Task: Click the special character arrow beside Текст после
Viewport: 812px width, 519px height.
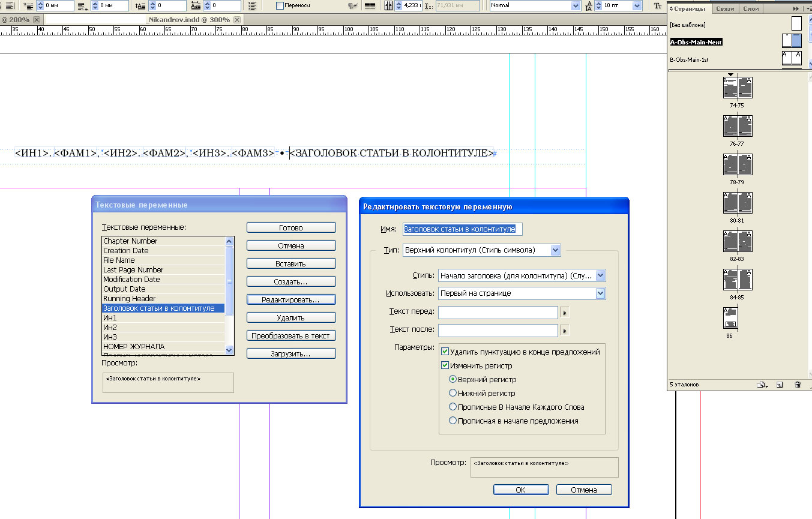Action: coord(564,331)
